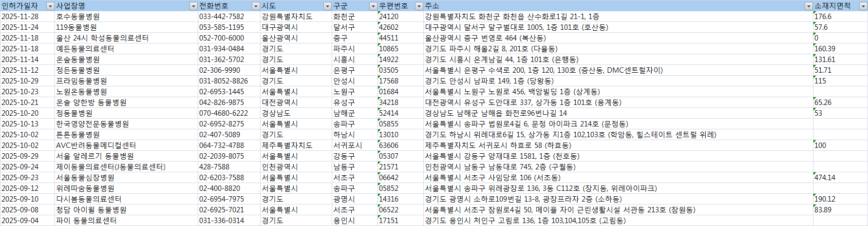
Task: Select the 노원온동물병원 cell
Action: (x=126, y=92)
